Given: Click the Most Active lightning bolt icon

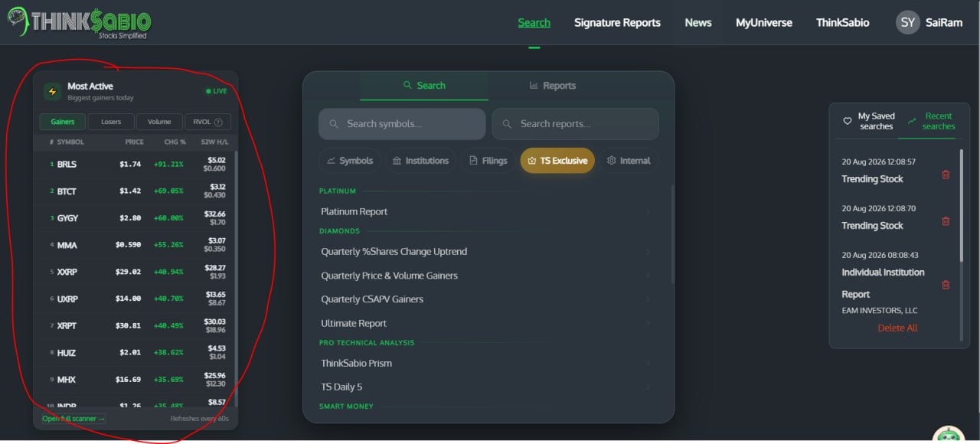Looking at the screenshot, I should click(52, 92).
